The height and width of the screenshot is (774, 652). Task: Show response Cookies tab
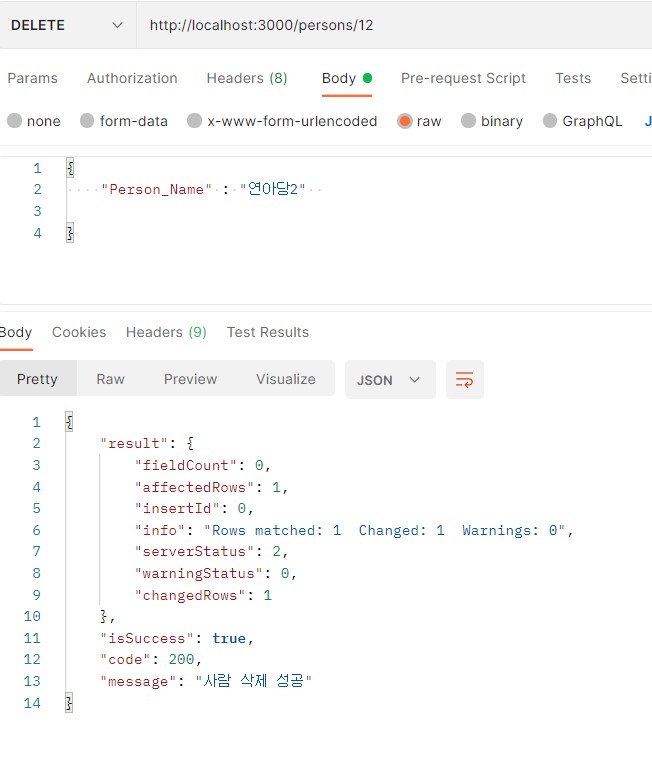(79, 332)
